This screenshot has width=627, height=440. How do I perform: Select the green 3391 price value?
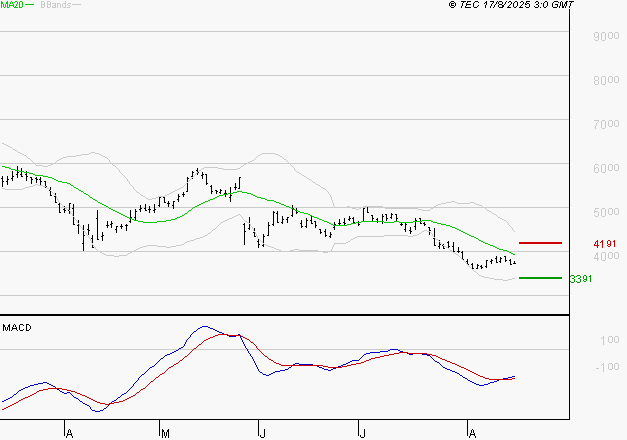pyautogui.click(x=581, y=279)
